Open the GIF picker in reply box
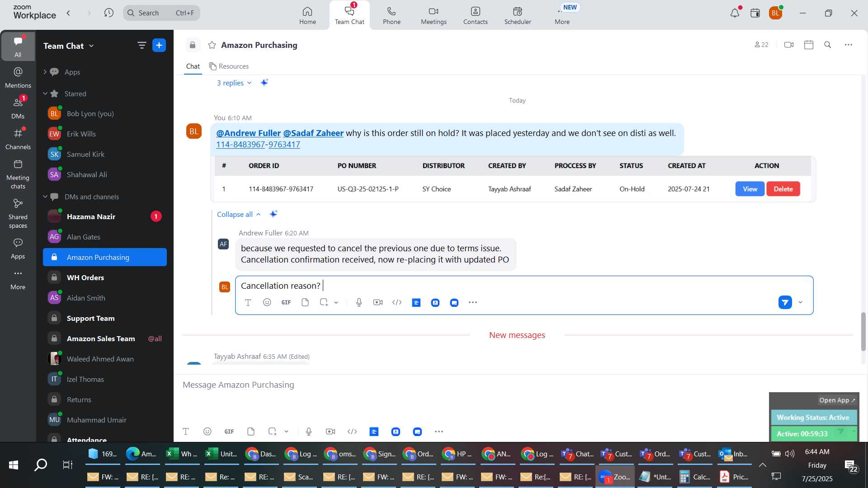The width and height of the screenshot is (868, 488). (286, 302)
